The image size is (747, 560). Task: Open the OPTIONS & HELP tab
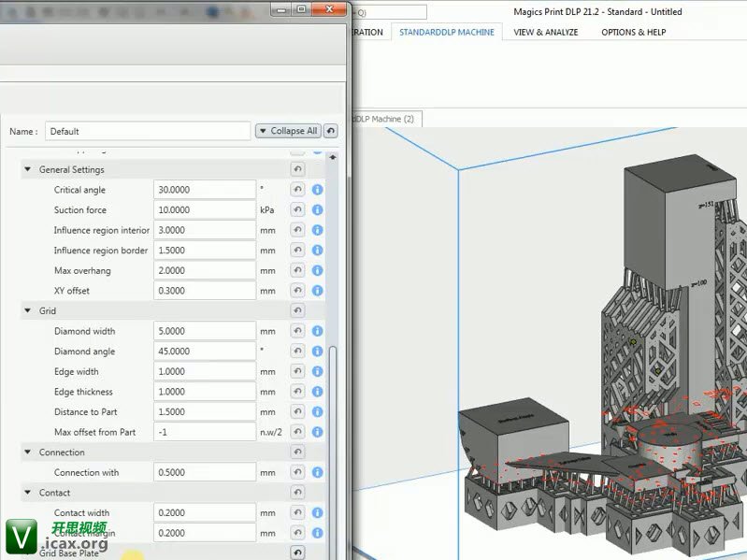(x=633, y=32)
